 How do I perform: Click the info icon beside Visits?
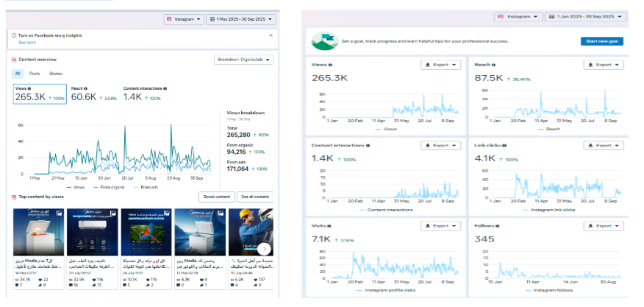pyautogui.click(x=329, y=226)
